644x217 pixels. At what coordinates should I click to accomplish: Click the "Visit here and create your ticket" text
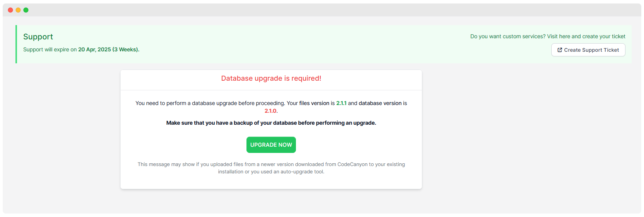click(586, 36)
